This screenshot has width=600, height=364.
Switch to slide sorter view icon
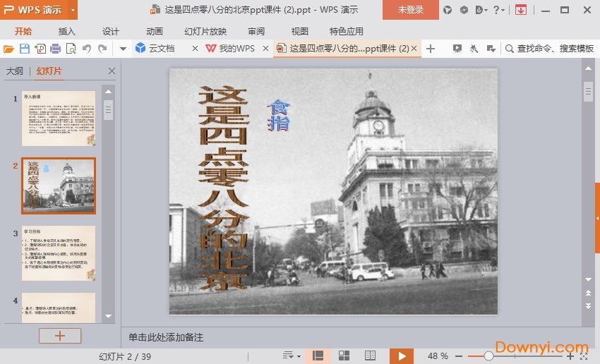pyautogui.click(x=344, y=356)
